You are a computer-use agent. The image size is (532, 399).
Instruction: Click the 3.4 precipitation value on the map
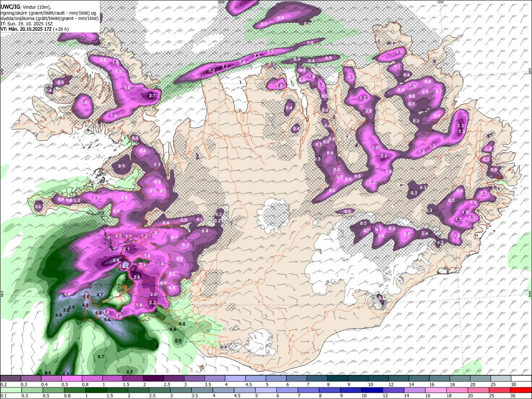(x=116, y=260)
